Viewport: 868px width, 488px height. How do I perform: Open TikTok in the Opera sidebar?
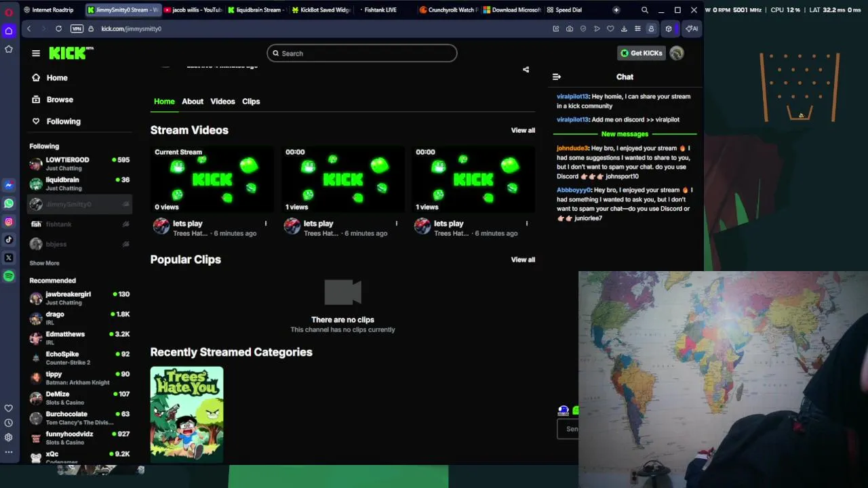9,239
